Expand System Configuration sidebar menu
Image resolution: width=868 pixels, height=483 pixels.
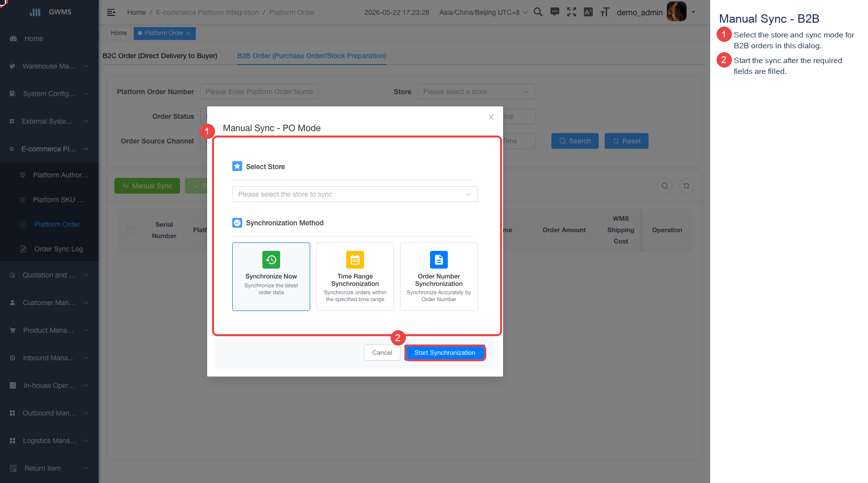49,94
